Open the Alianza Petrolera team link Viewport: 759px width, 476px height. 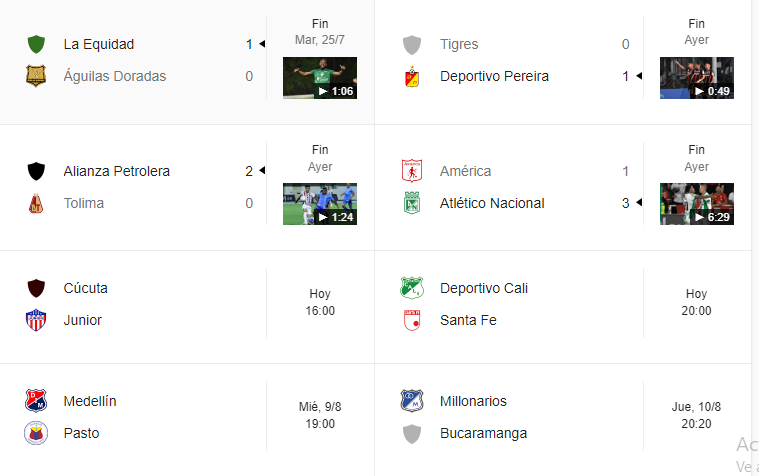click(x=117, y=171)
